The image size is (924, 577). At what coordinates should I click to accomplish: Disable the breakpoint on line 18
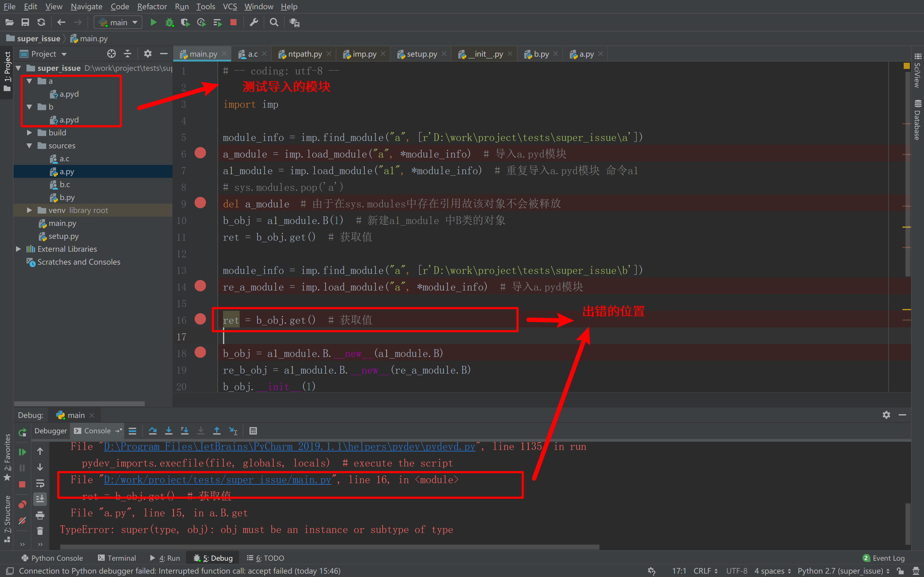coord(200,353)
